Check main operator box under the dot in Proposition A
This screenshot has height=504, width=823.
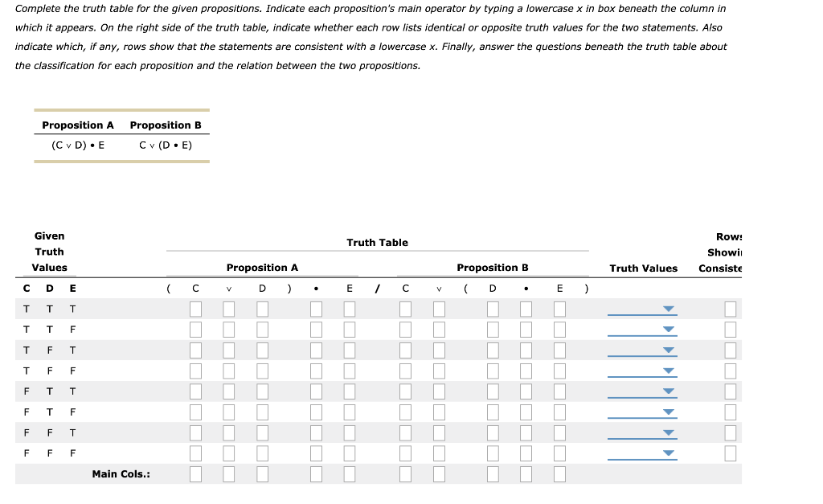316,474
